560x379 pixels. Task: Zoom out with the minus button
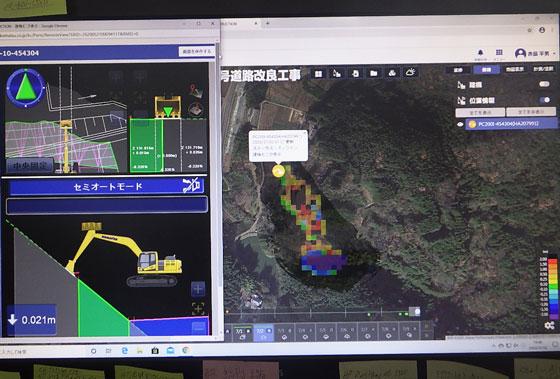(x=199, y=328)
